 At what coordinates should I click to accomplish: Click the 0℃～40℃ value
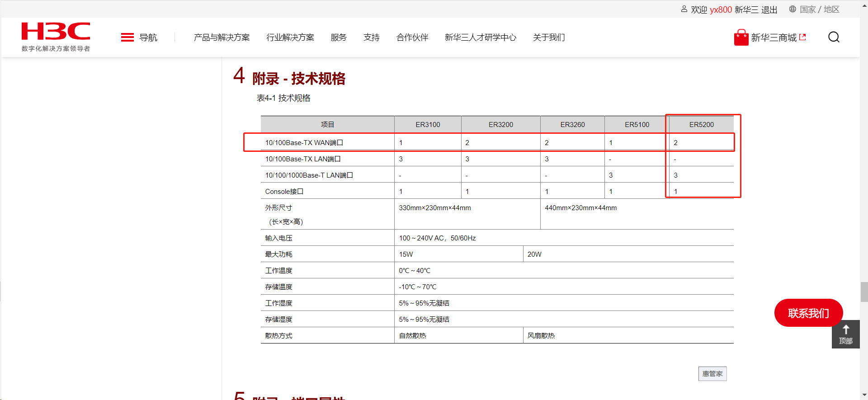click(415, 271)
